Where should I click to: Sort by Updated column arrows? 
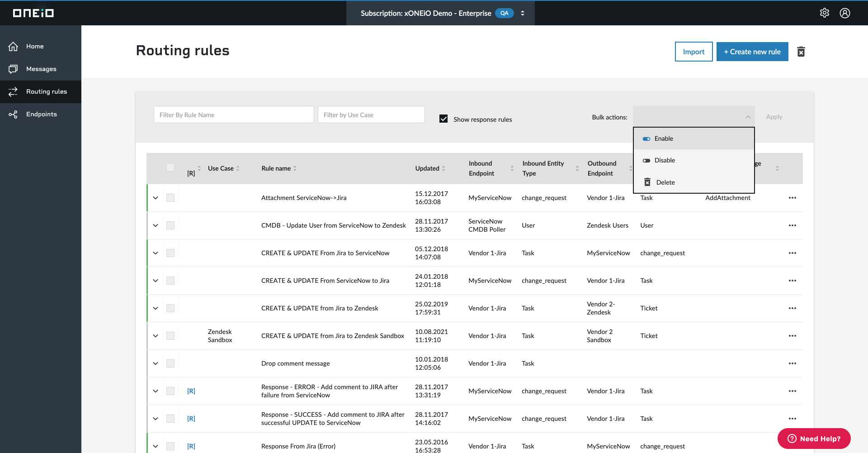[x=443, y=168]
